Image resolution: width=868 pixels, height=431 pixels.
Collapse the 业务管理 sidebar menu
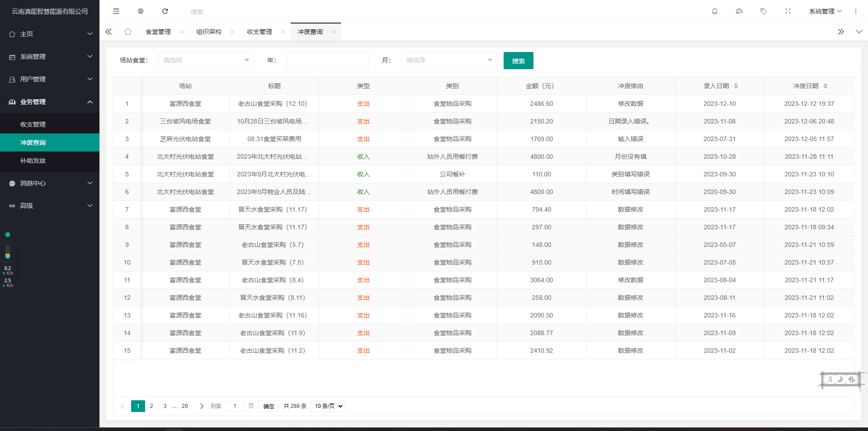click(x=50, y=102)
